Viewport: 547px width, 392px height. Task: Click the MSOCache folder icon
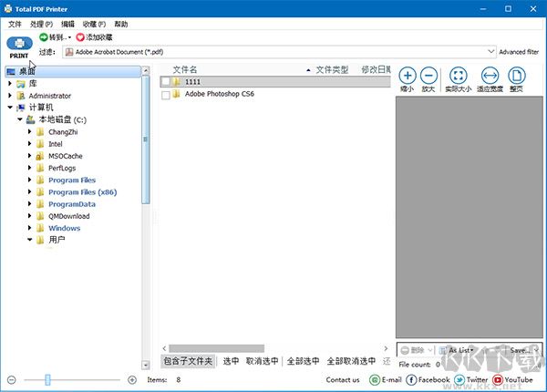(40, 156)
